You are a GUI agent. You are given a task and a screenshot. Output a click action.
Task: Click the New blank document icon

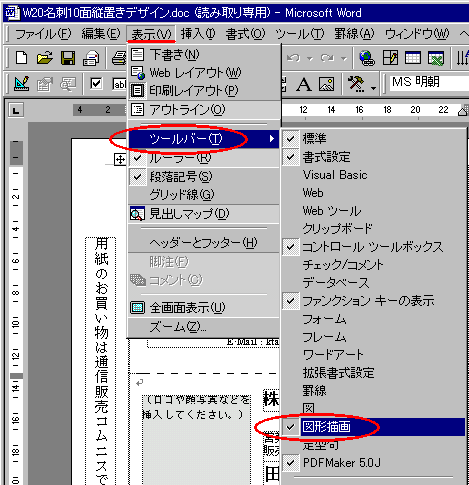coord(22,58)
